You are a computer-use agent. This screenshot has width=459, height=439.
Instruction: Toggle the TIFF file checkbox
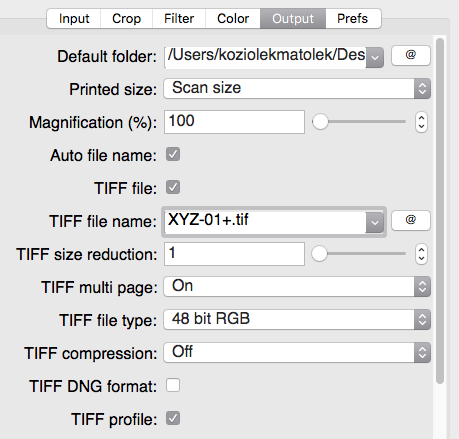coord(173,187)
